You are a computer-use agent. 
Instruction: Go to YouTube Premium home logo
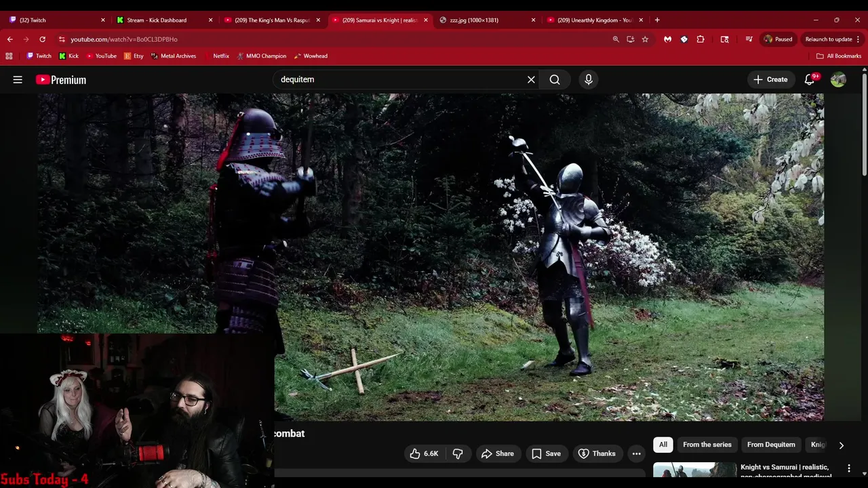(x=61, y=79)
